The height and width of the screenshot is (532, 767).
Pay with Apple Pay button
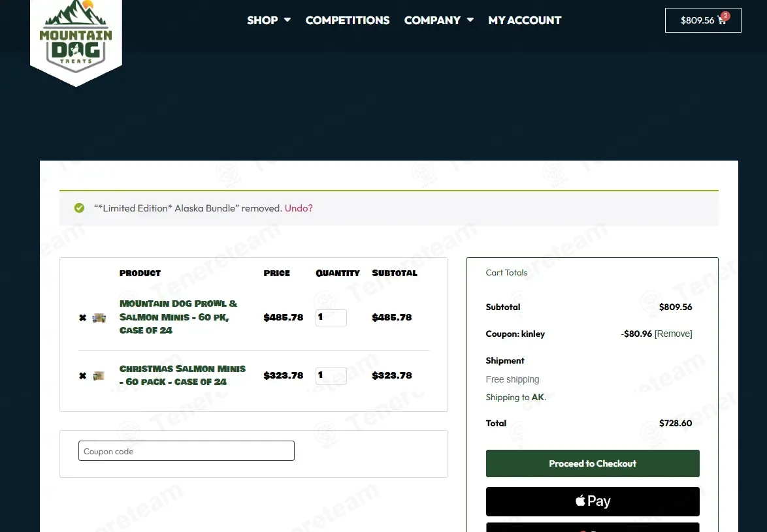click(x=593, y=501)
